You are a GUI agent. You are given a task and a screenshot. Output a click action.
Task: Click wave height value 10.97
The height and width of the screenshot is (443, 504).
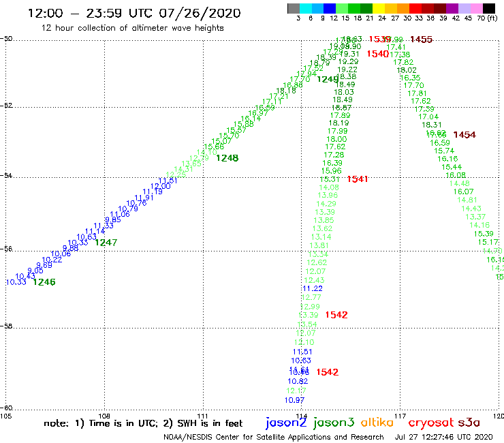[x=294, y=400]
